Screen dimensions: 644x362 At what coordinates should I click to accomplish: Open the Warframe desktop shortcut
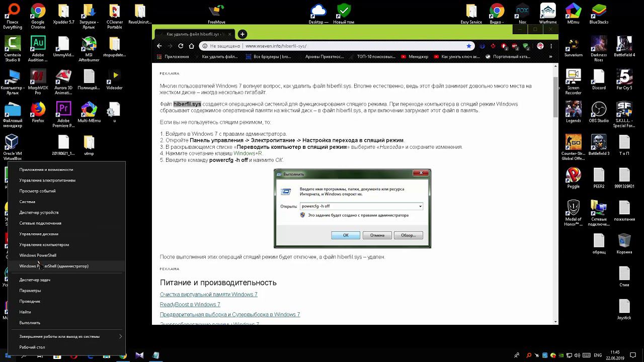548,14
